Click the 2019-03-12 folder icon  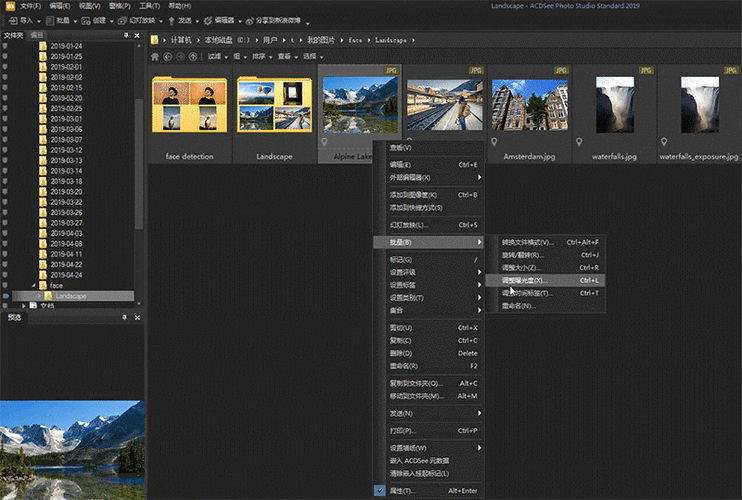(x=43, y=150)
